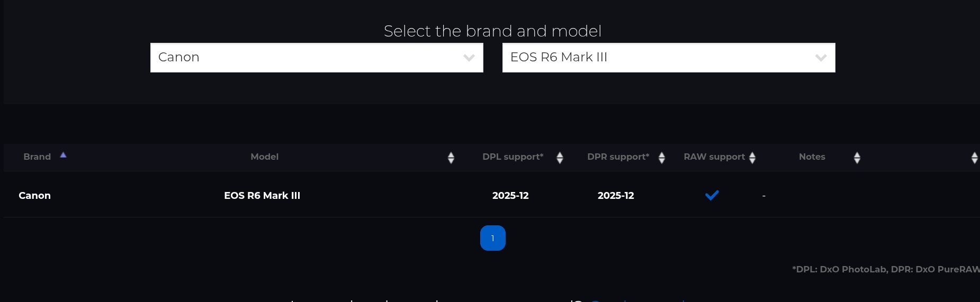Click the DPL support column header
Image resolution: width=980 pixels, height=302 pixels.
(x=513, y=157)
